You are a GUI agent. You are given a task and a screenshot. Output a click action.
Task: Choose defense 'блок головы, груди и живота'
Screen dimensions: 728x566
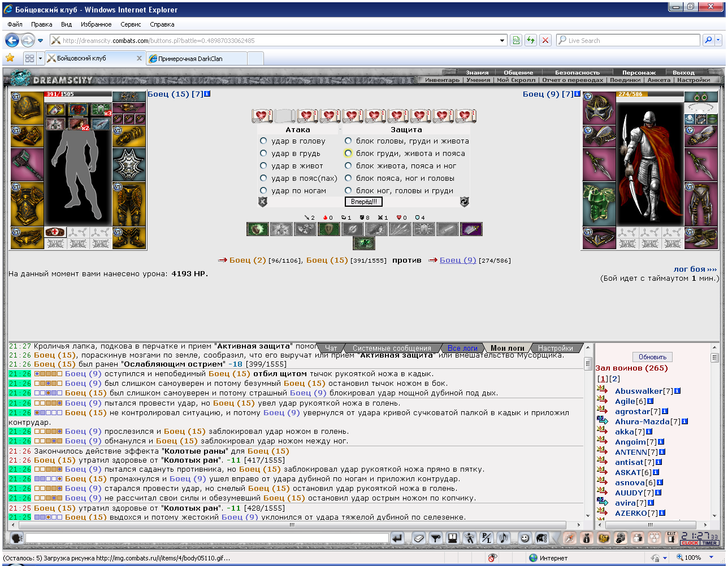tap(348, 141)
